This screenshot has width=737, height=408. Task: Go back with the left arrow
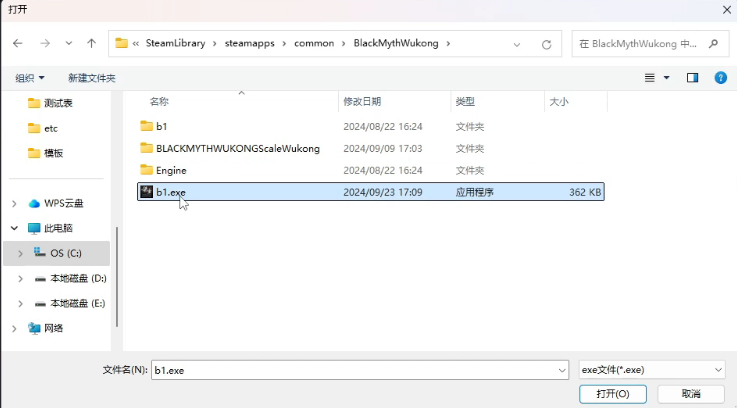tap(18, 43)
